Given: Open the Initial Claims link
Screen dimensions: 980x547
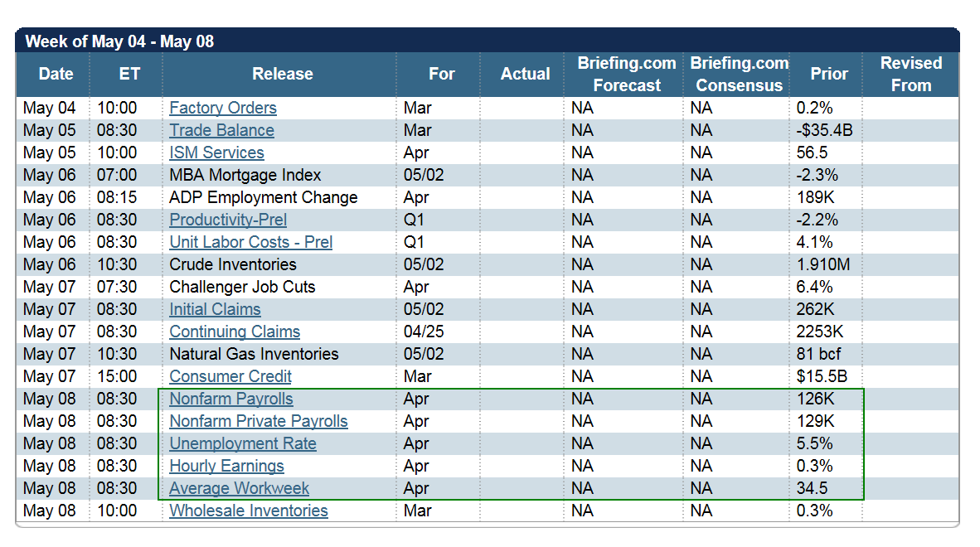Looking at the screenshot, I should coord(215,310).
